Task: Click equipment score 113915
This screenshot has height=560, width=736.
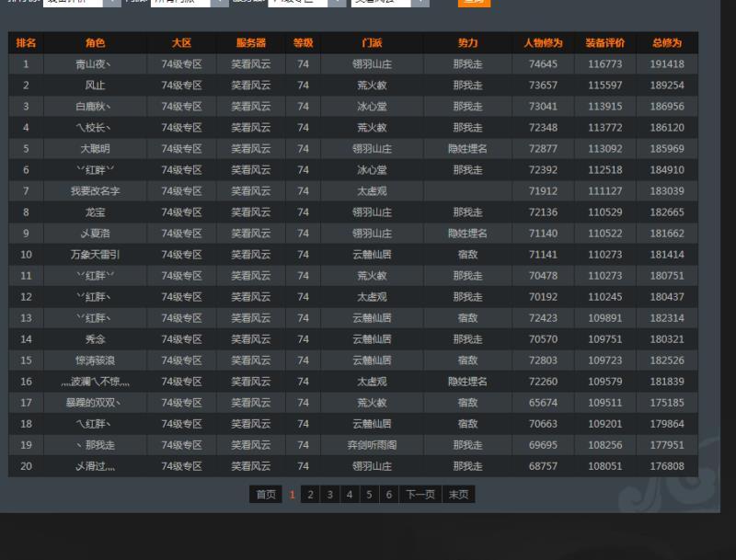Action: pos(605,107)
